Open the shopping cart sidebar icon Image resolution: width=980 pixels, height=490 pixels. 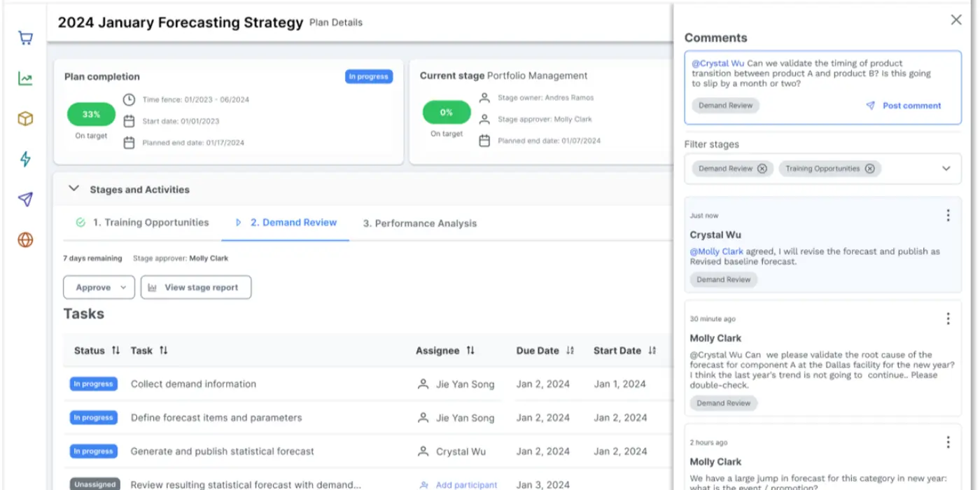(x=25, y=38)
